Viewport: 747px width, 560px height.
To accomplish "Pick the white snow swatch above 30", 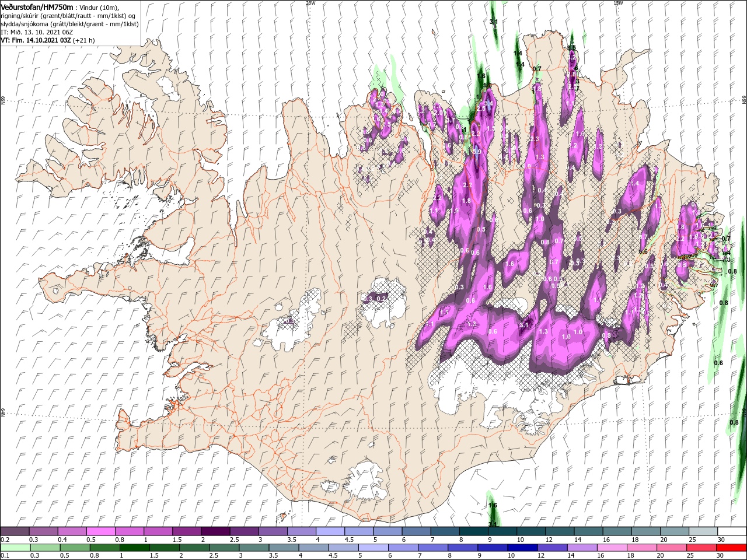I will pyautogui.click(x=732, y=531).
